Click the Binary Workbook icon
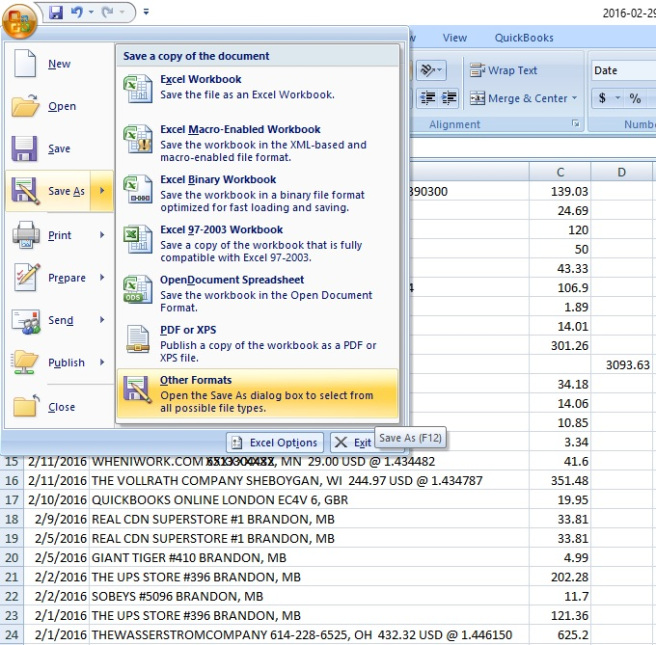The width and height of the screenshot is (656, 645). (138, 189)
